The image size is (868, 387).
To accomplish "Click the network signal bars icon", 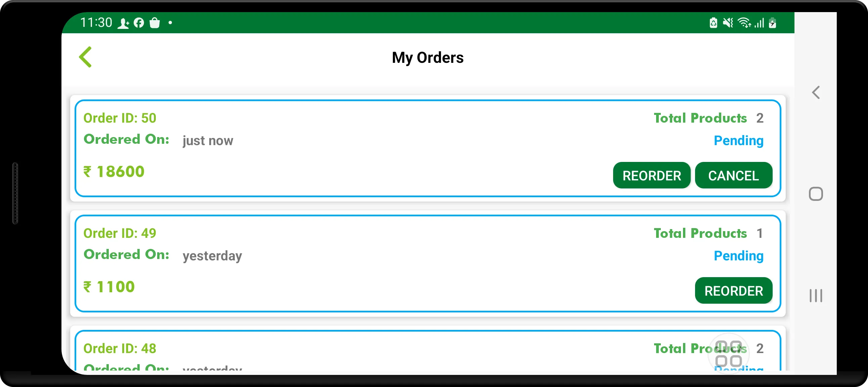I will click(x=759, y=21).
